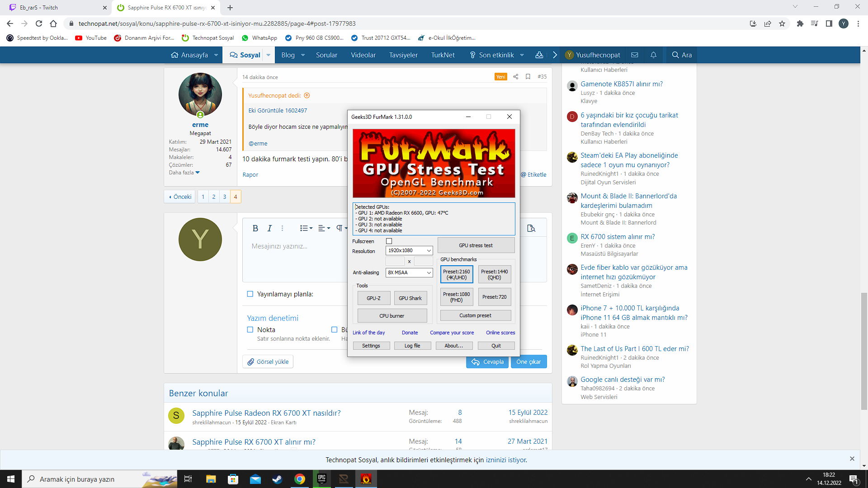
Task: Open the preview icon in the editor toolbar
Action: (x=531, y=229)
